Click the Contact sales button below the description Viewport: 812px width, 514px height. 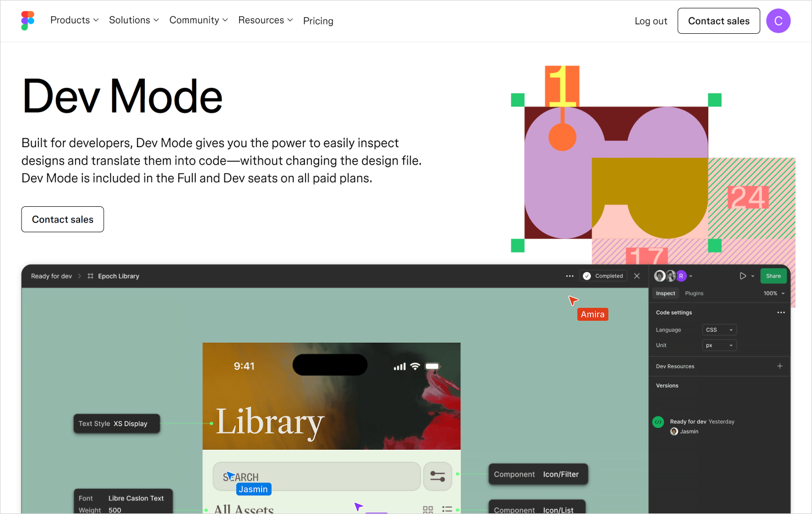tap(62, 219)
